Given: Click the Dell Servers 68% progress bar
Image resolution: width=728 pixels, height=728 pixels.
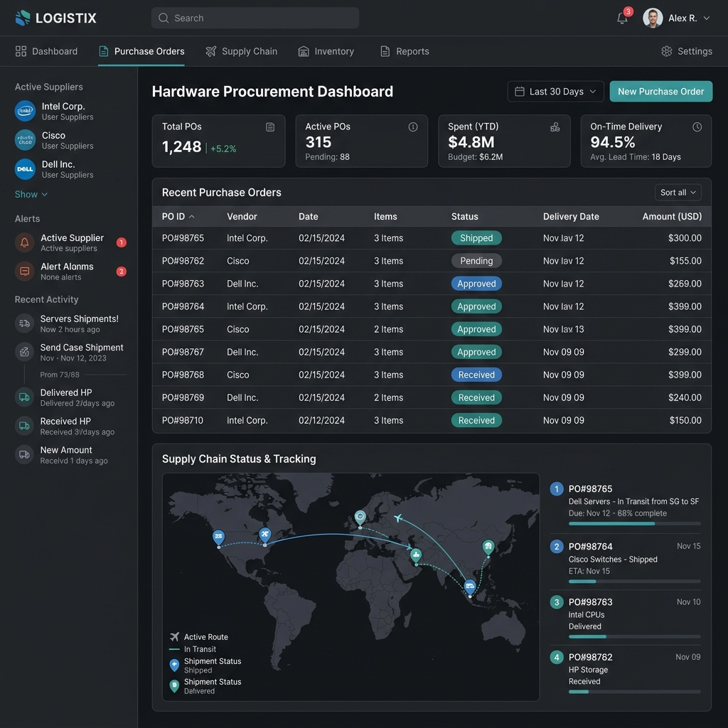Looking at the screenshot, I should coord(634,524).
